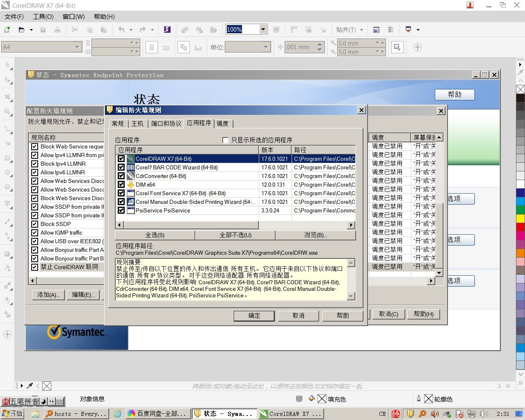The image size is (525, 420).
Task: Uncheck 禁止 CorelDRAW 联网 rule checkbox
Action: 34,267
